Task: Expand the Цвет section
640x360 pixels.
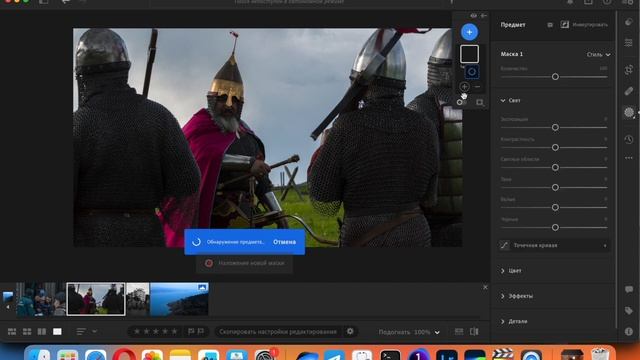Action: click(x=503, y=271)
